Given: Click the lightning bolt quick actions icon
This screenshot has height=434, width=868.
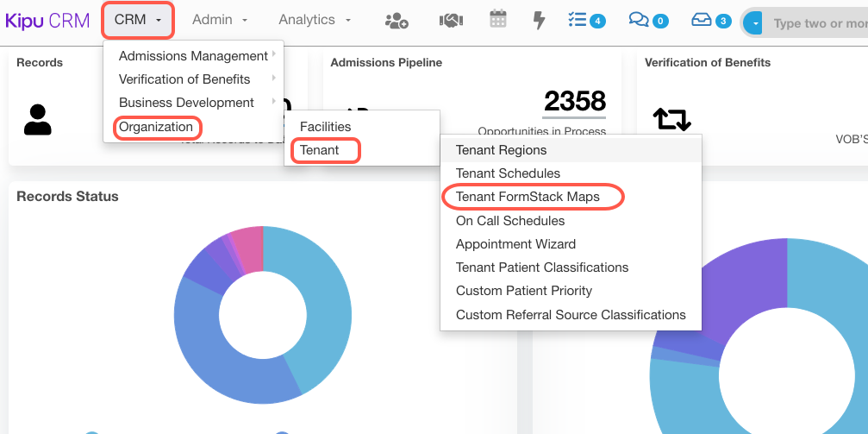Looking at the screenshot, I should (x=540, y=20).
